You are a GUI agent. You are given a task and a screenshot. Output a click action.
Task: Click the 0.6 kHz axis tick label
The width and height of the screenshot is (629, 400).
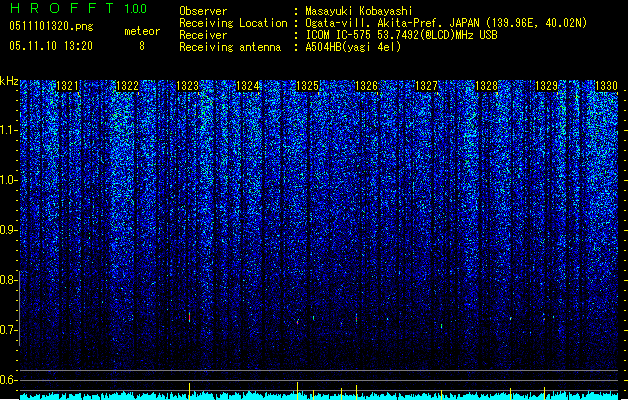click(x=8, y=380)
